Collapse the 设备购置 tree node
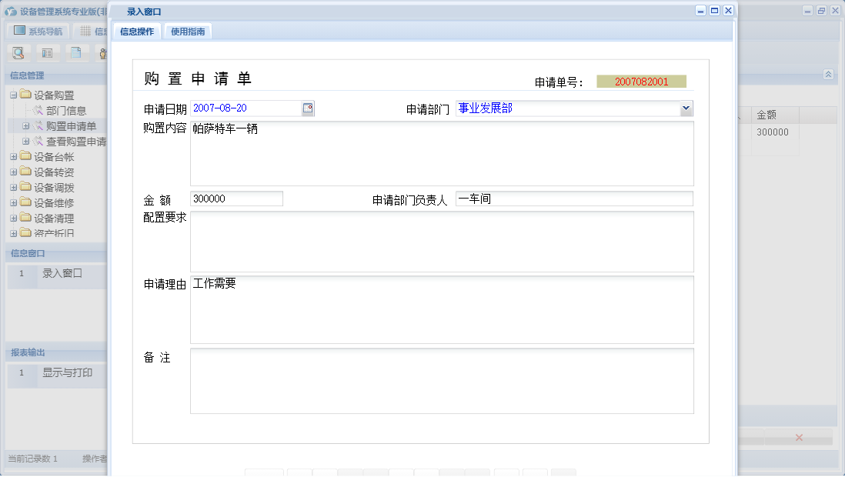The height and width of the screenshot is (504, 845). (x=14, y=95)
